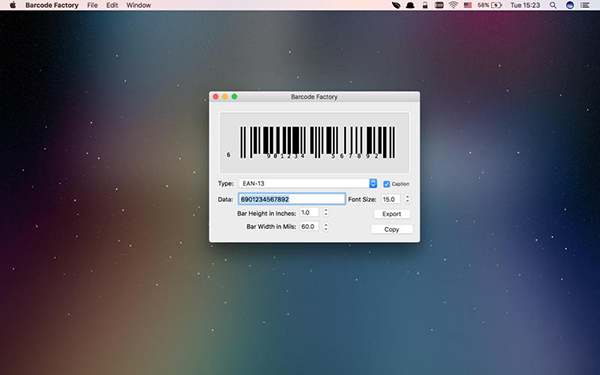Open the EAN-13 Type dropdown
600x375 pixels.
click(x=308, y=183)
